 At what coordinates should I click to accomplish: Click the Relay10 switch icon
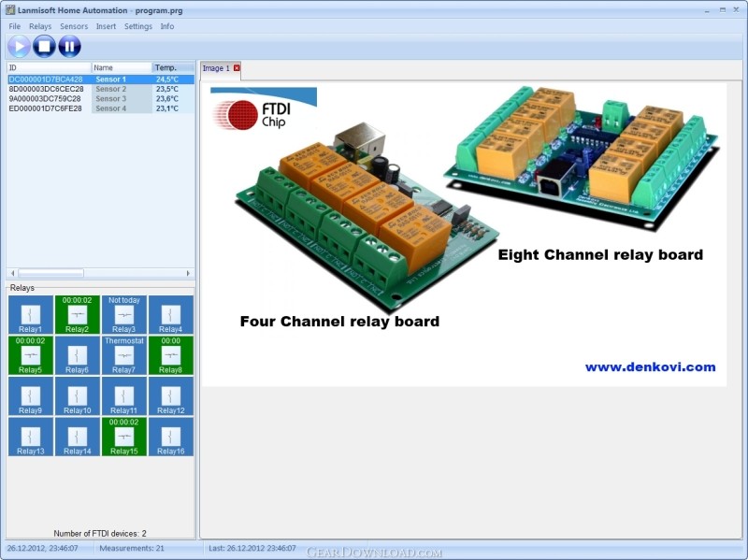[x=78, y=395]
